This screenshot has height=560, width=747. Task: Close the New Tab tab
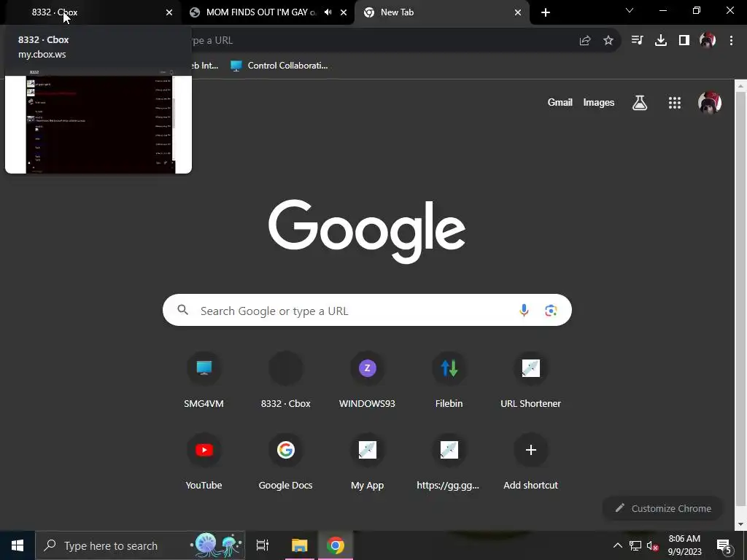pyautogui.click(x=518, y=12)
